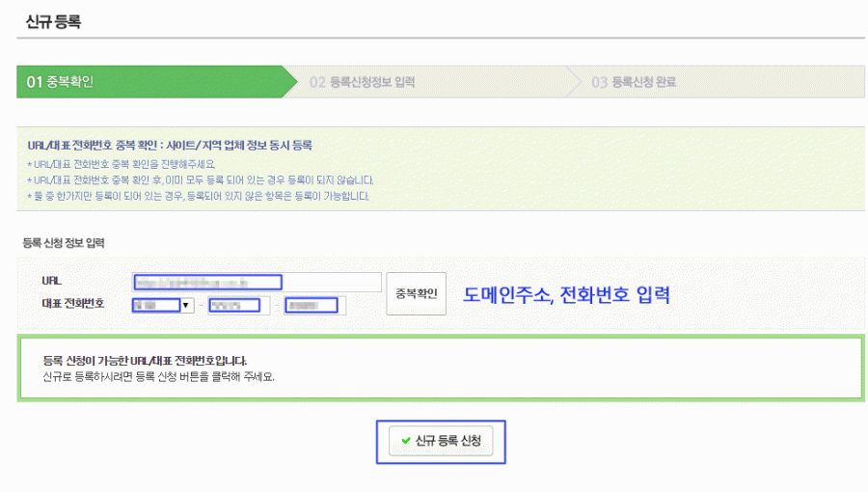Click the green checkmark icon on 신규 등록 신청
868x492 pixels.
point(405,442)
